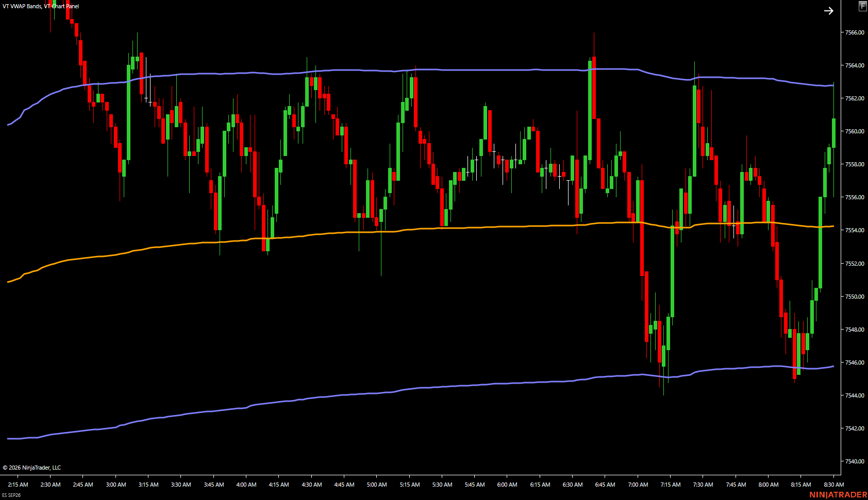
Task: Click the 5:30 AM time axis label
Action: pyautogui.click(x=442, y=485)
